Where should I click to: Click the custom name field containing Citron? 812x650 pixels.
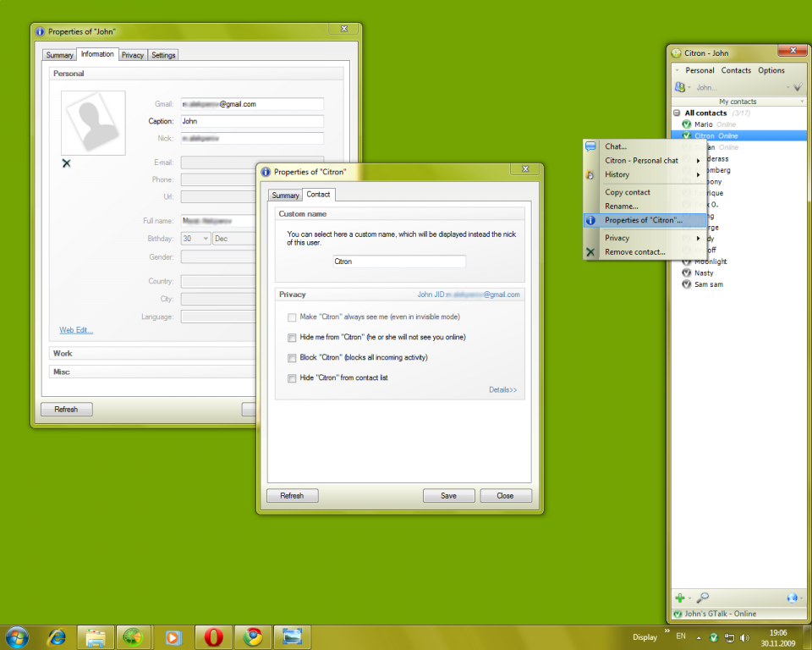click(x=398, y=262)
